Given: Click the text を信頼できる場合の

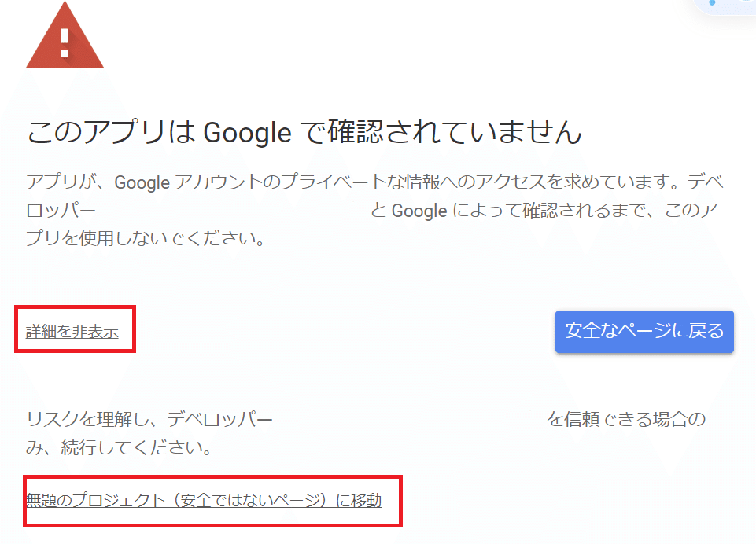Looking at the screenshot, I should 626,420.
